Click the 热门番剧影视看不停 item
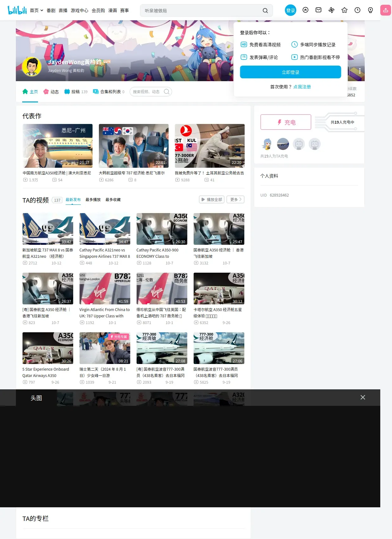This screenshot has height=539, width=392. [316, 57]
